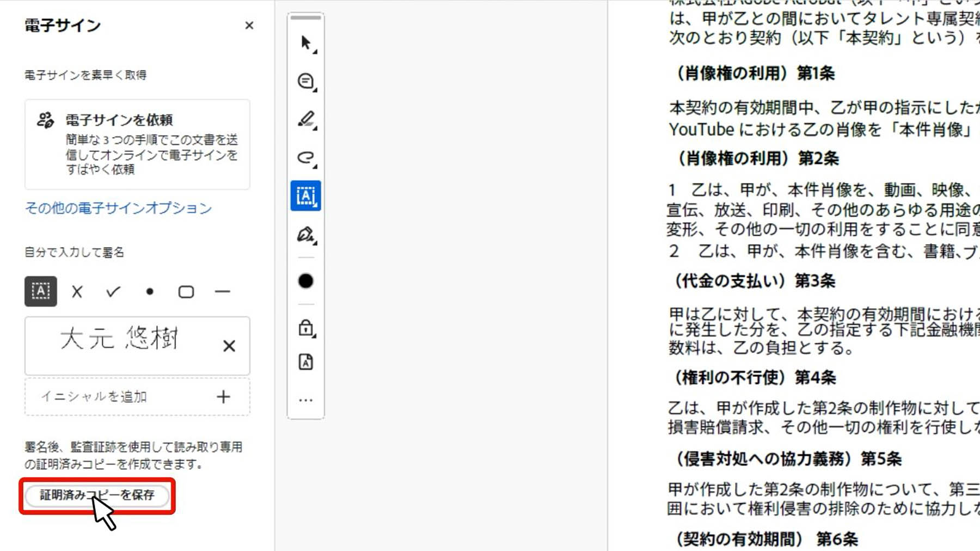This screenshot has width=980, height=551.
Task: Select the text field tool in signature panel
Action: 41,291
